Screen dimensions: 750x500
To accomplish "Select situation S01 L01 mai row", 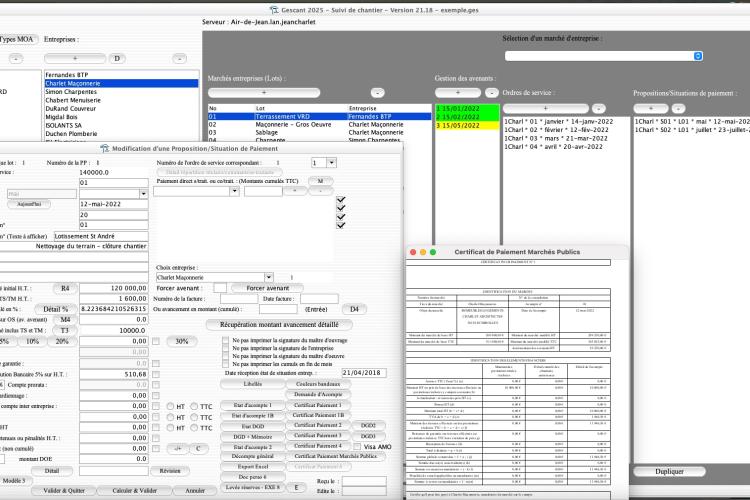I will click(692, 122).
